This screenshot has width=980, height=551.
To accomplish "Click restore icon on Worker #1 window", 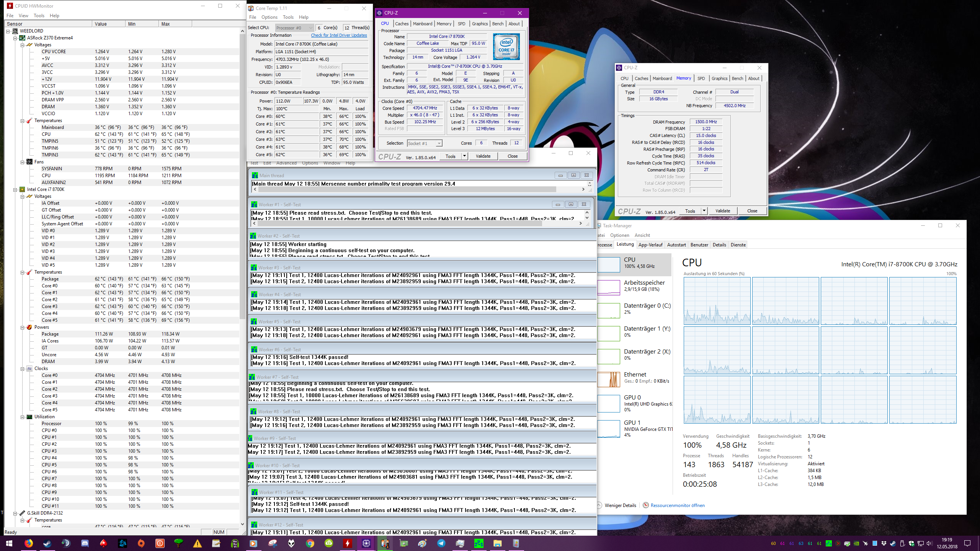I will pos(571,204).
